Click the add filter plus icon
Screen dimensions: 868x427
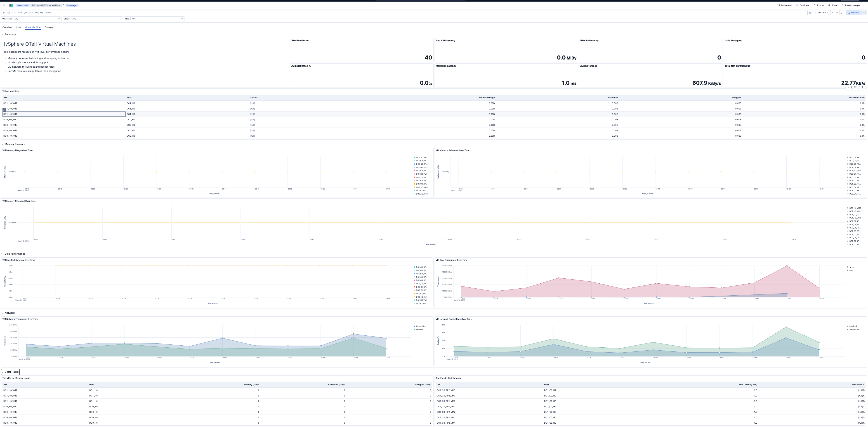click(8, 12)
